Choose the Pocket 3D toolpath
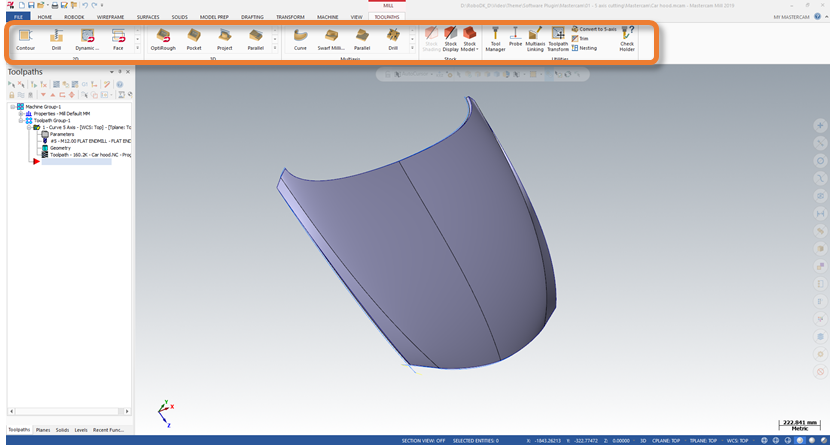 tap(194, 39)
